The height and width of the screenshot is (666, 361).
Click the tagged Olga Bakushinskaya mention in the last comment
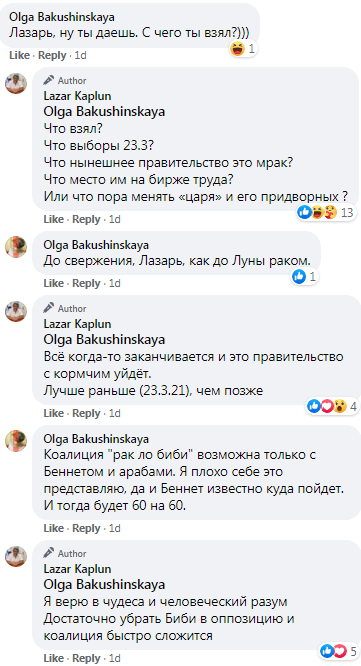pos(104,585)
